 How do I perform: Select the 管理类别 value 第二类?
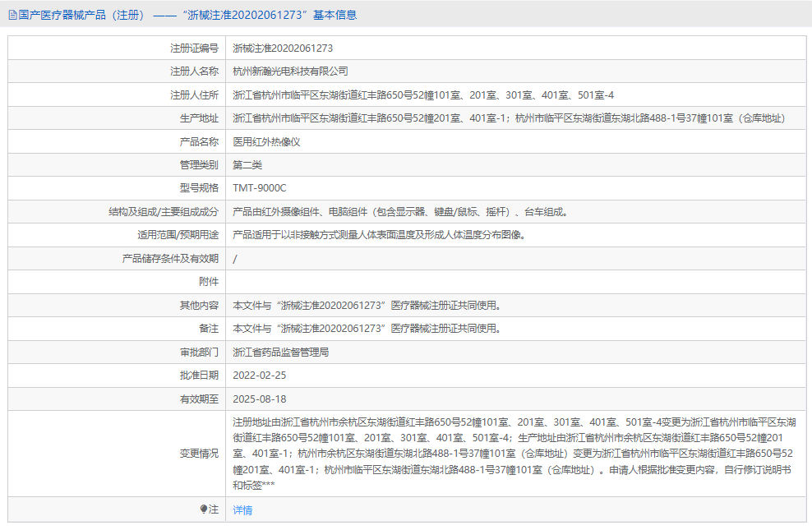click(x=248, y=164)
